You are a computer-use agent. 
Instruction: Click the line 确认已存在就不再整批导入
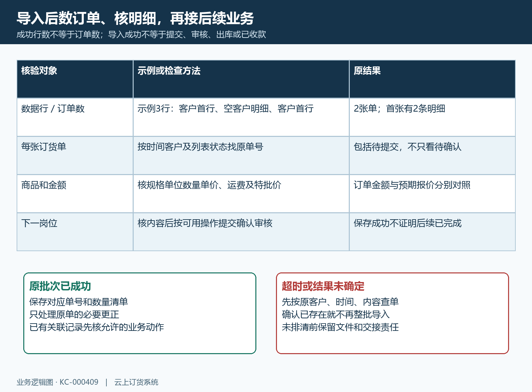(x=336, y=315)
